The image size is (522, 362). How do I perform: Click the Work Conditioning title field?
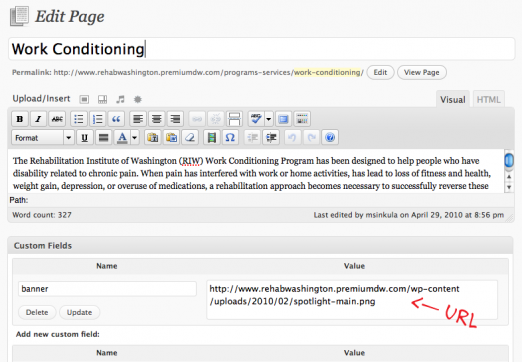coord(262,49)
